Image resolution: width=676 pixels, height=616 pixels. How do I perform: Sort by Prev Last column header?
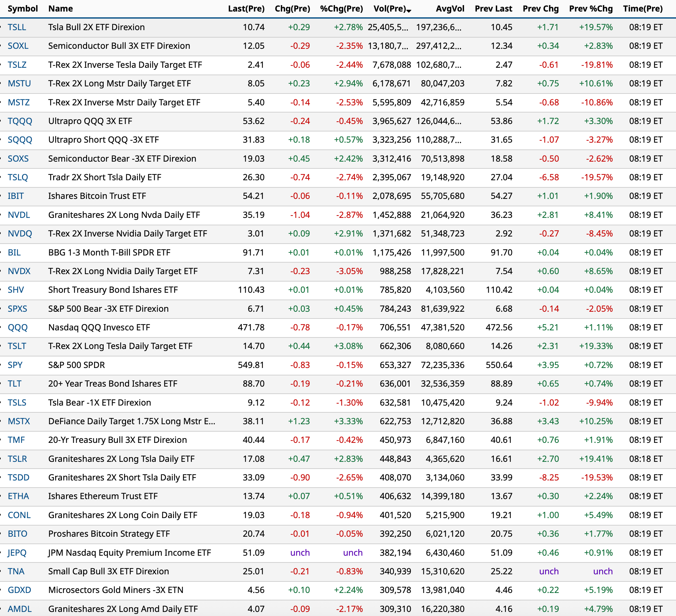[x=493, y=8]
